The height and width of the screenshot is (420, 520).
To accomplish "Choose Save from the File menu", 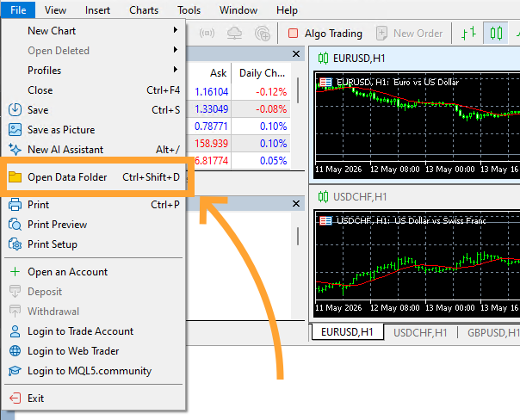I will tap(94, 109).
